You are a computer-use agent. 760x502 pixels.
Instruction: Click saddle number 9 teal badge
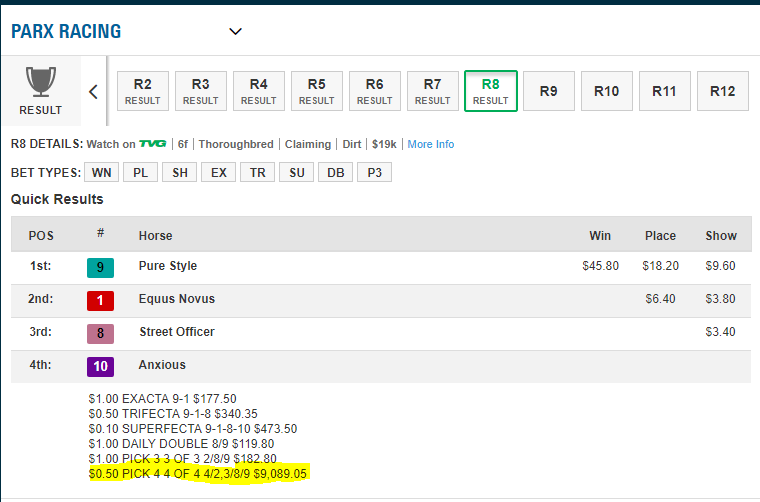tap(100, 267)
